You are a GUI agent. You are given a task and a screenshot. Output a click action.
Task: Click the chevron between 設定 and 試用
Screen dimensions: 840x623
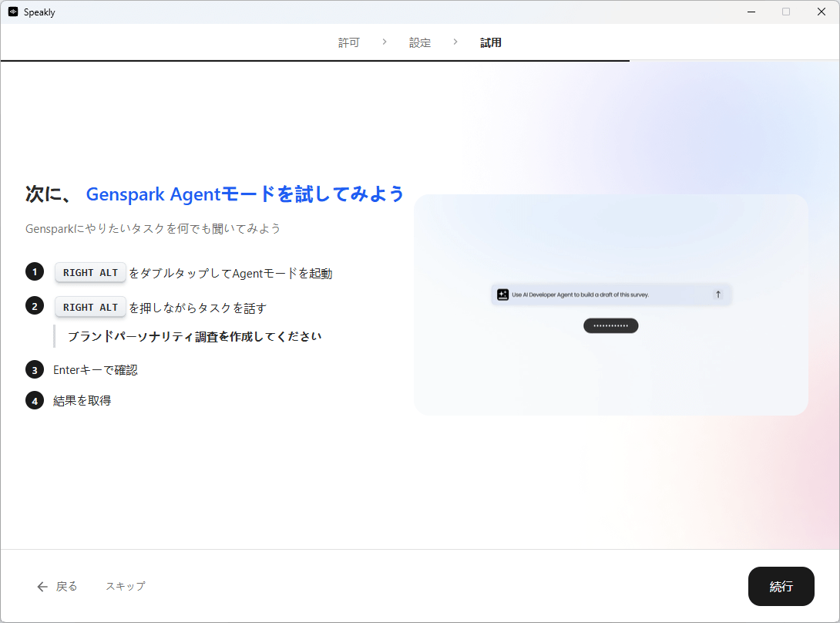[x=455, y=42]
